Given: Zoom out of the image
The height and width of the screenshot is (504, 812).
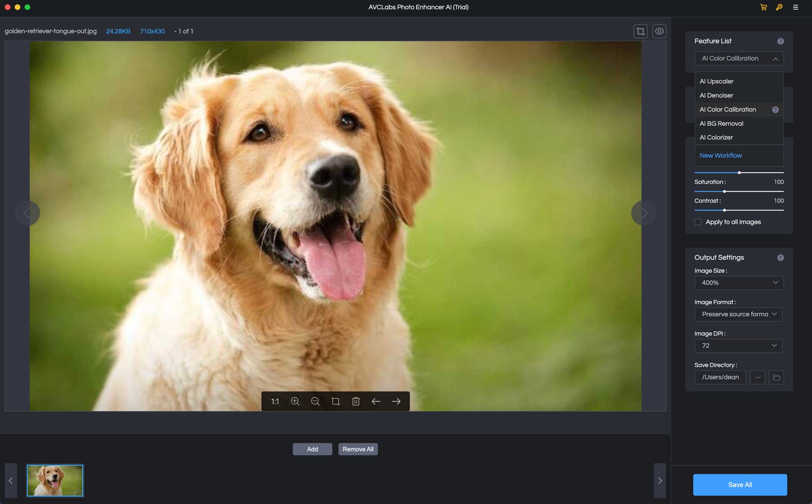Looking at the screenshot, I should tap(316, 401).
